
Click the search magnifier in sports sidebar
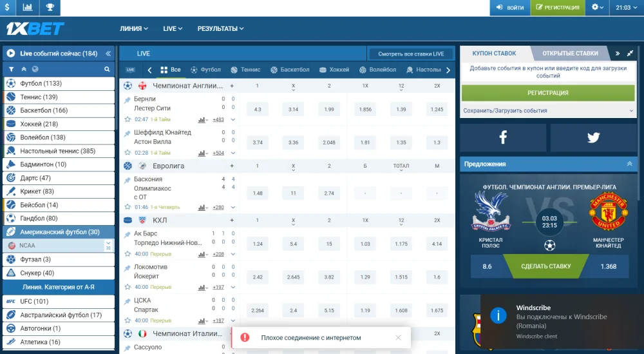(x=108, y=69)
